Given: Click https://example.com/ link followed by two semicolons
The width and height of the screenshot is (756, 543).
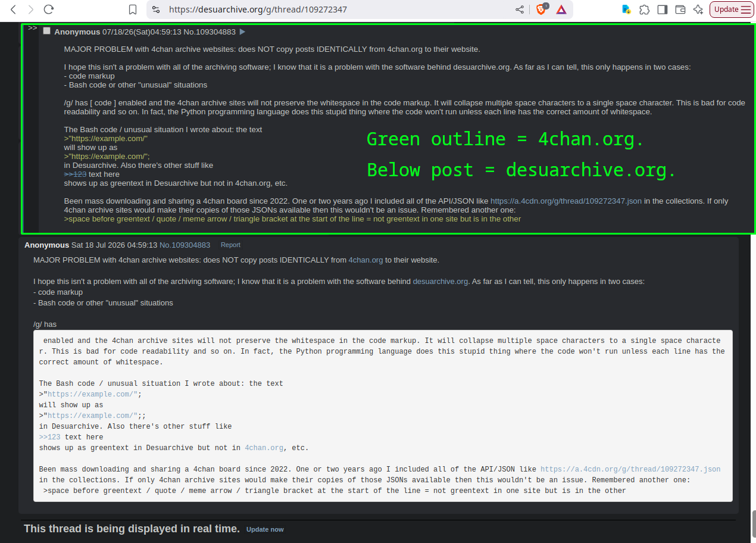Looking at the screenshot, I should point(92,416).
